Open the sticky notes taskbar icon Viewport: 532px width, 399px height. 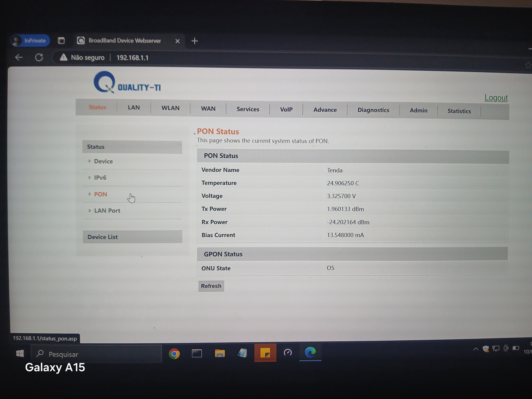265,353
